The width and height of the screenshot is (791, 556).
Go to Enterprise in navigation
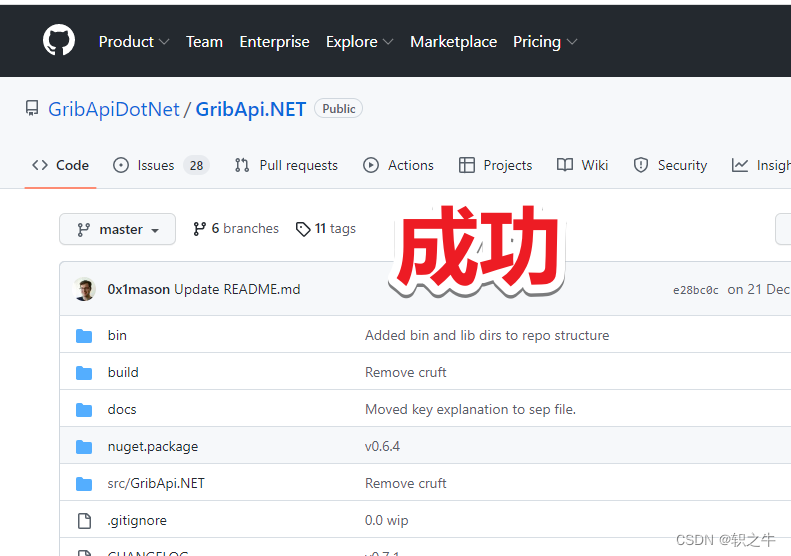click(274, 42)
